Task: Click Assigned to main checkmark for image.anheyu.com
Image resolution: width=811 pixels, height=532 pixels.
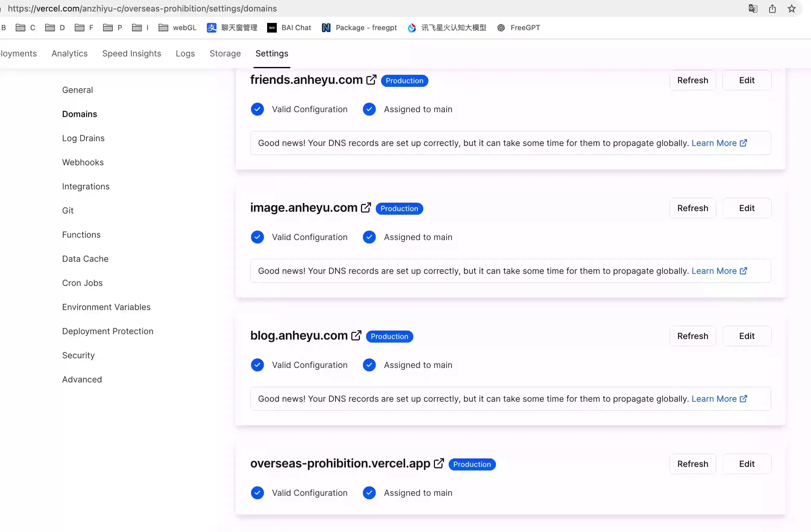Action: [369, 237]
